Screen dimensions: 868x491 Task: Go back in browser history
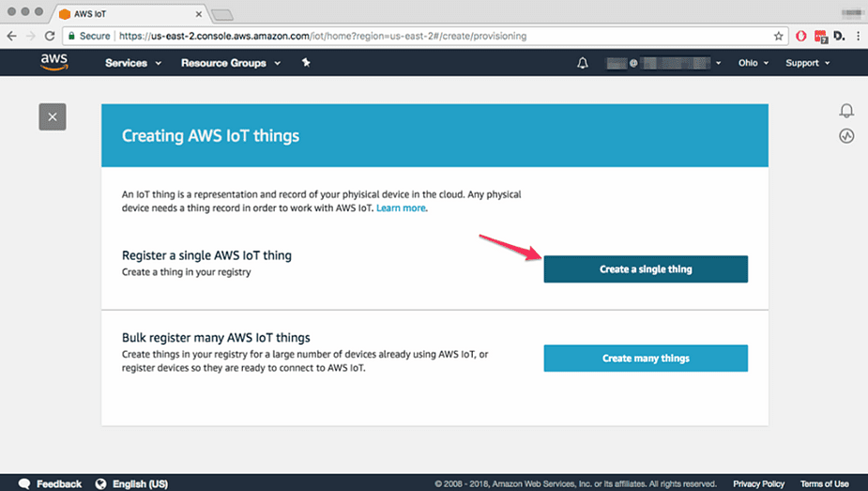click(x=11, y=36)
